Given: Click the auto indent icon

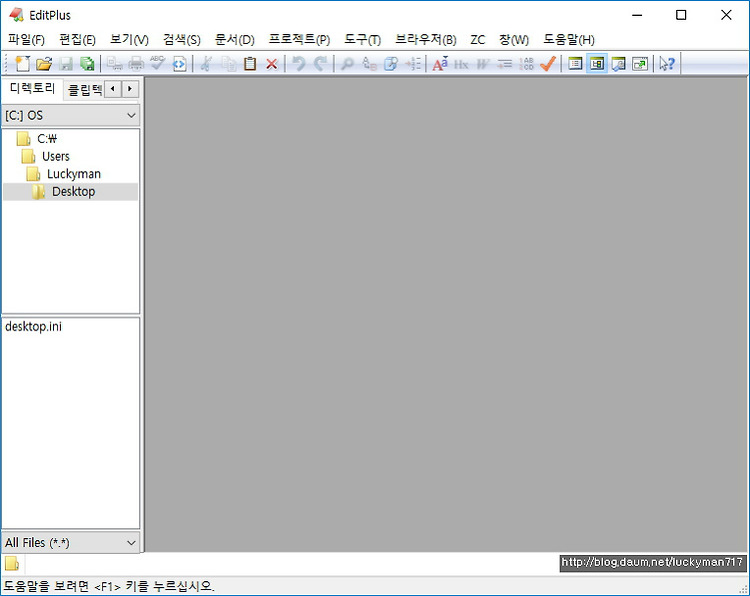Looking at the screenshot, I should pyautogui.click(x=504, y=64).
